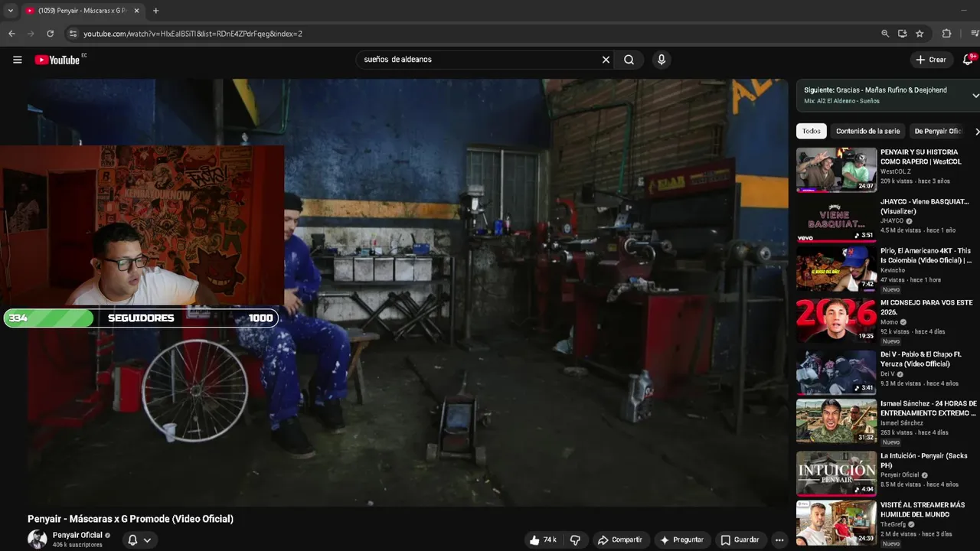
Task: Open the YouTube hamburger guide menu
Action: click(x=17, y=60)
